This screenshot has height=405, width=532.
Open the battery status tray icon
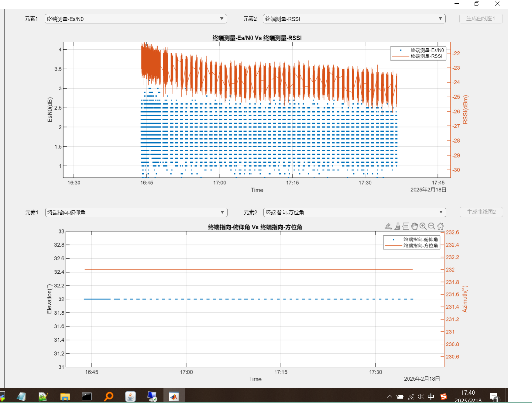400,396
